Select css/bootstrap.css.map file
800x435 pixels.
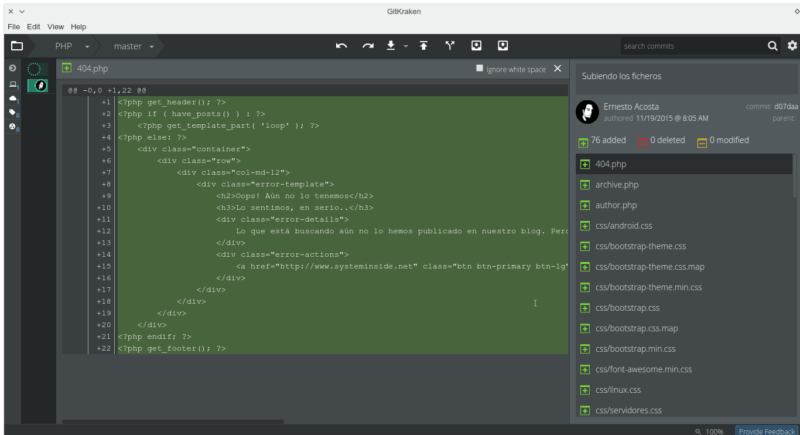(x=684, y=328)
